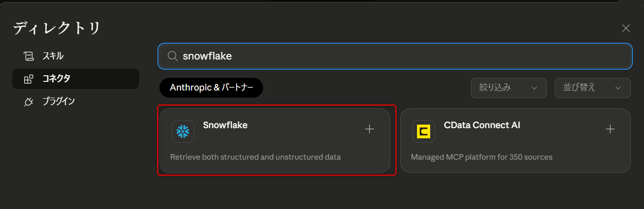Click the Snowflake logo icon
Image resolution: width=644 pixels, height=209 pixels.
tap(183, 131)
